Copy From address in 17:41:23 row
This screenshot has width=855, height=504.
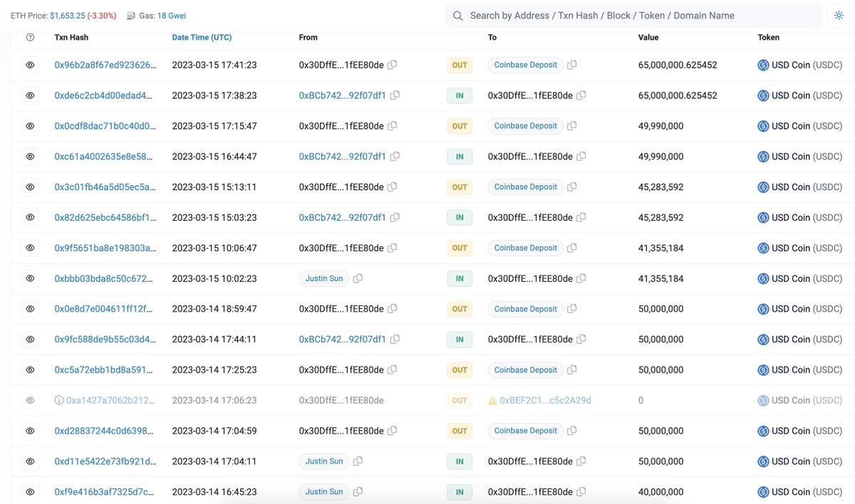[x=393, y=65]
